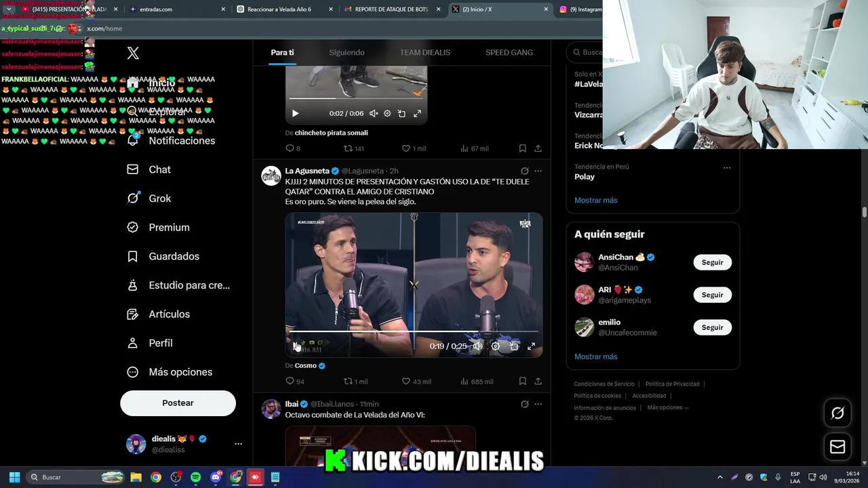Open Guardados bookmarks page

tap(163, 256)
